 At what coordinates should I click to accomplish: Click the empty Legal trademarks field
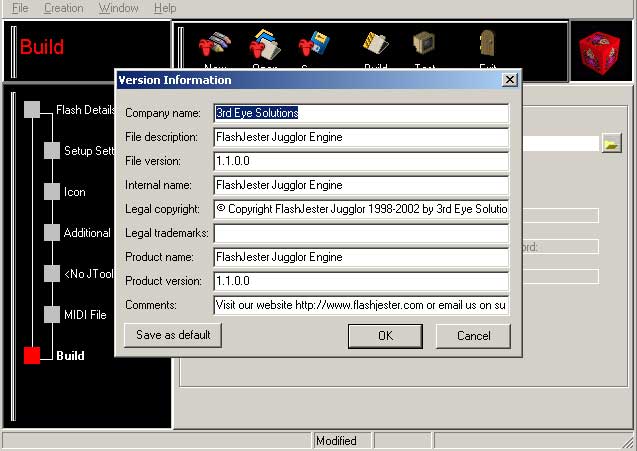[x=361, y=233]
